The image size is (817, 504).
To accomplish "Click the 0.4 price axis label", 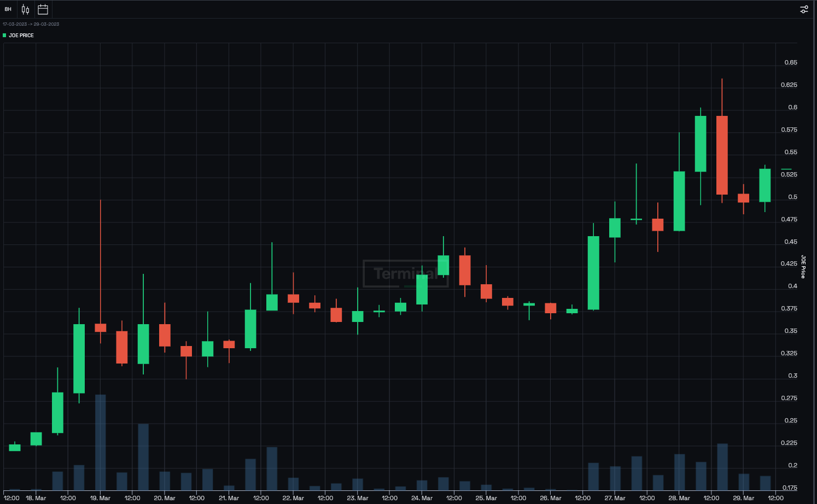I will click(x=792, y=286).
